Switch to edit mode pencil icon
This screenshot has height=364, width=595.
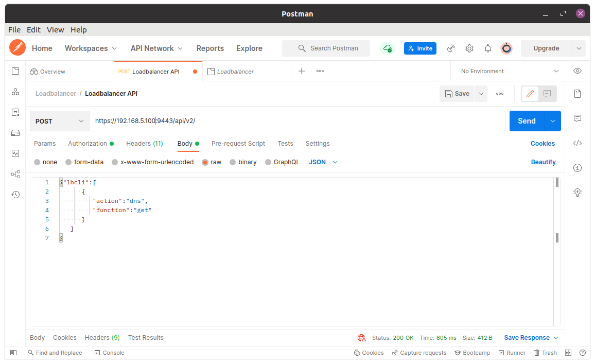[530, 93]
